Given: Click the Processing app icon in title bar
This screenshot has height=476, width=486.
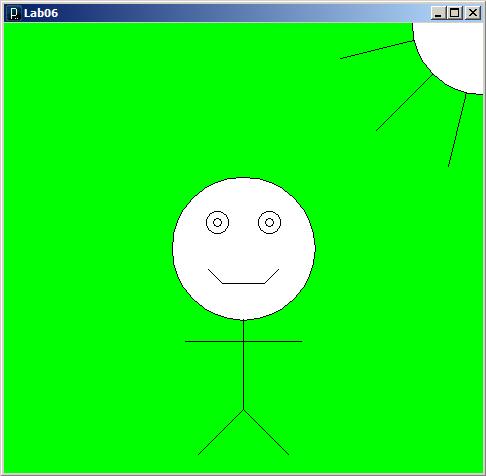Looking at the screenshot, I should [x=14, y=13].
